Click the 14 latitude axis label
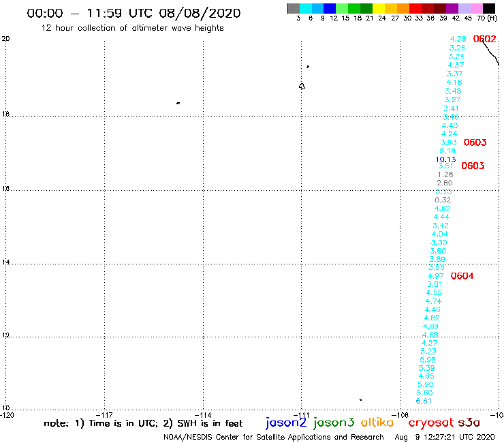Viewport: 504px width, 443px height. (x=5, y=262)
